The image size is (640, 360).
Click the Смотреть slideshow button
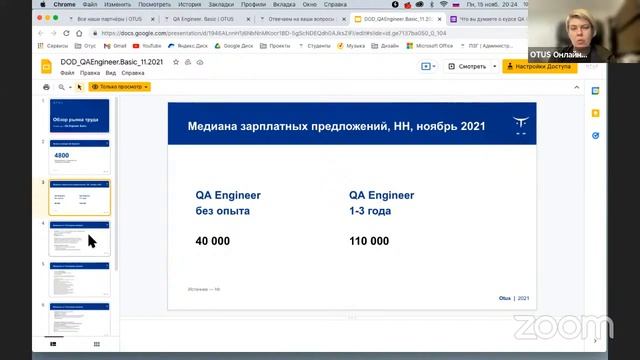[467, 67]
